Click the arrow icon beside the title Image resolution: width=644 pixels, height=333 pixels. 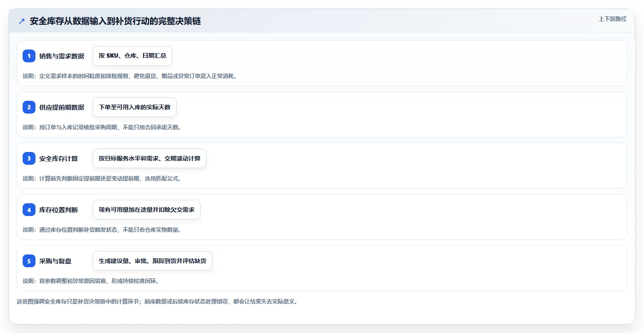click(x=22, y=21)
